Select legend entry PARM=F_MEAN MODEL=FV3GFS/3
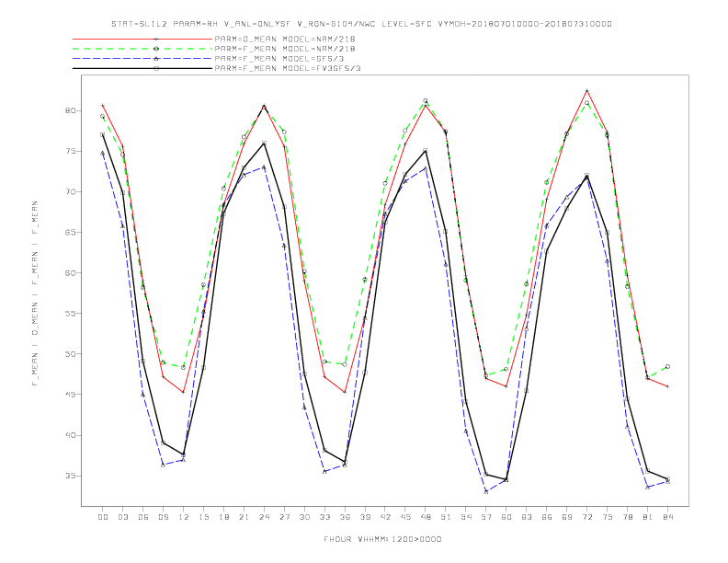This screenshot has height=563, width=728. [288, 68]
